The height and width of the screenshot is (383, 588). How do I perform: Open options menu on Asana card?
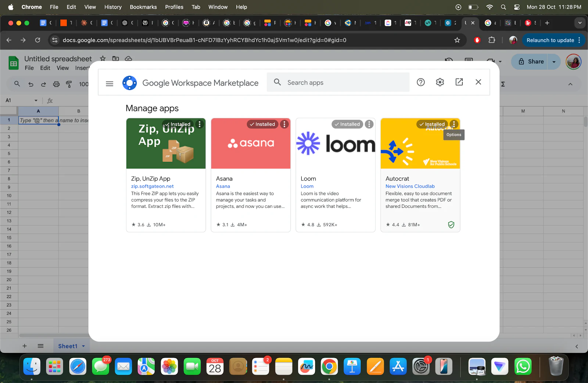pos(284,124)
